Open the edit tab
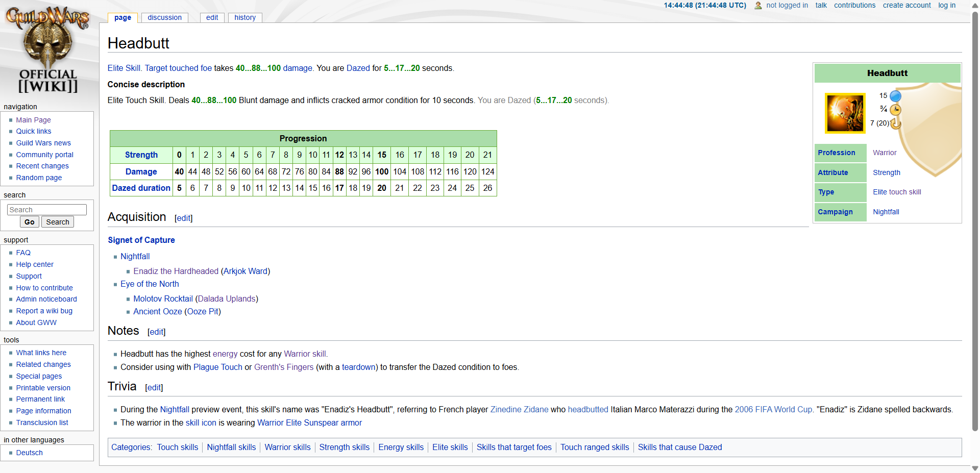 tap(212, 17)
